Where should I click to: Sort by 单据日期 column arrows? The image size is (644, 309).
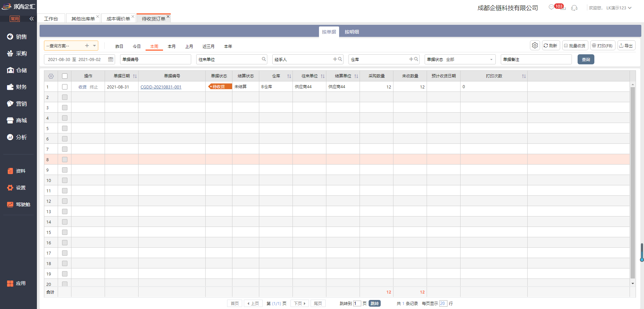(x=135, y=76)
